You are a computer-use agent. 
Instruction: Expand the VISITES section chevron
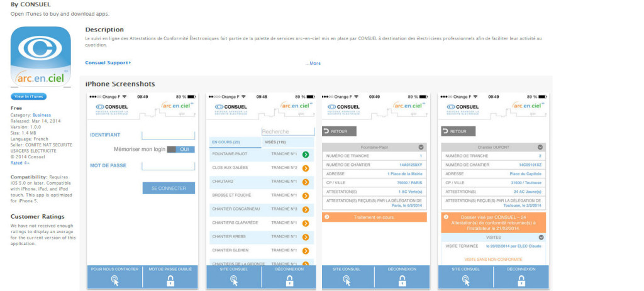click(x=540, y=238)
